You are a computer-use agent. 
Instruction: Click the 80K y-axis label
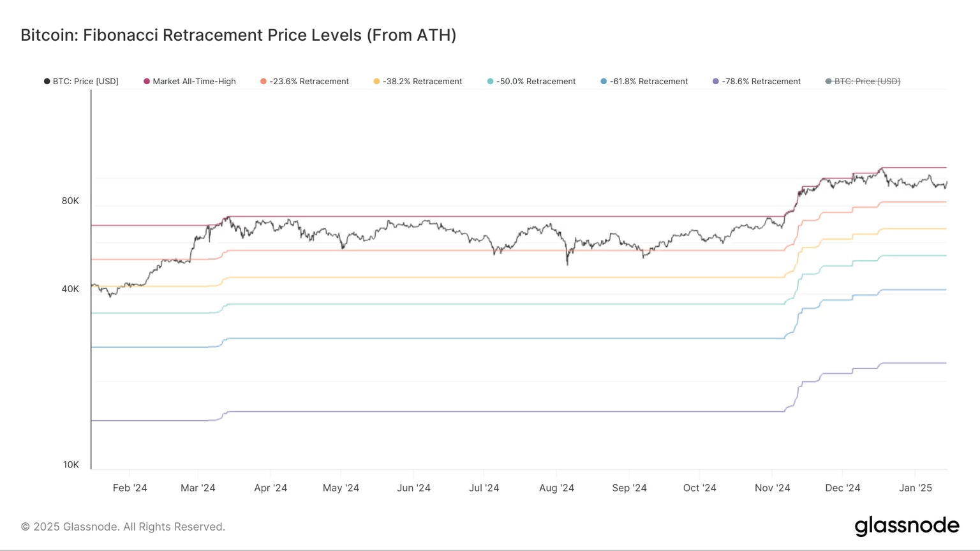tap(70, 200)
